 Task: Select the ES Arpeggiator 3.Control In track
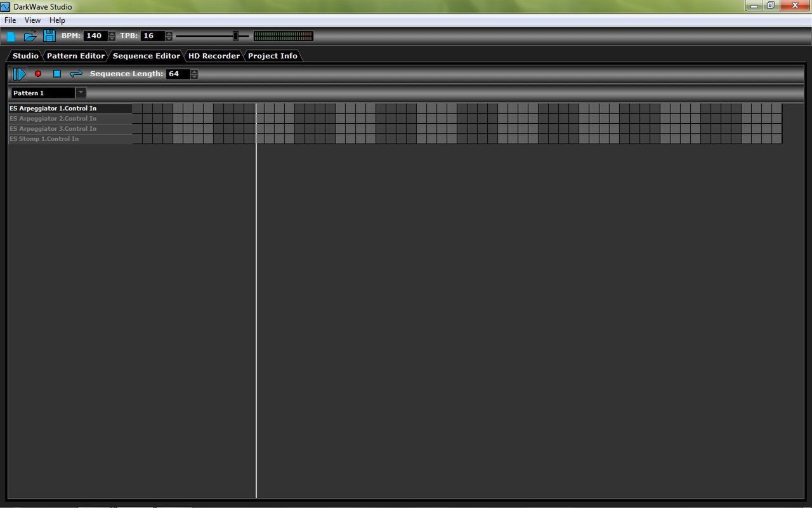pos(70,129)
